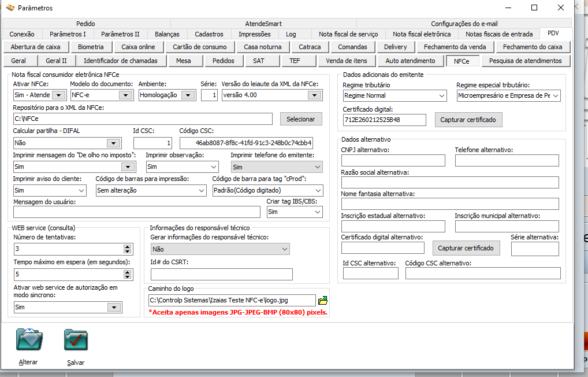Open Cartão de consumo tab

pos(199,47)
